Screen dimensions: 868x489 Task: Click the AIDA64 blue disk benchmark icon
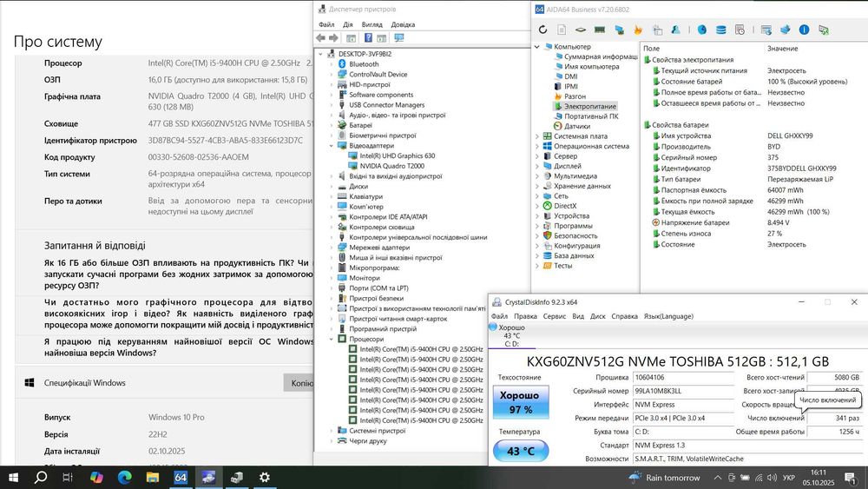702,30
